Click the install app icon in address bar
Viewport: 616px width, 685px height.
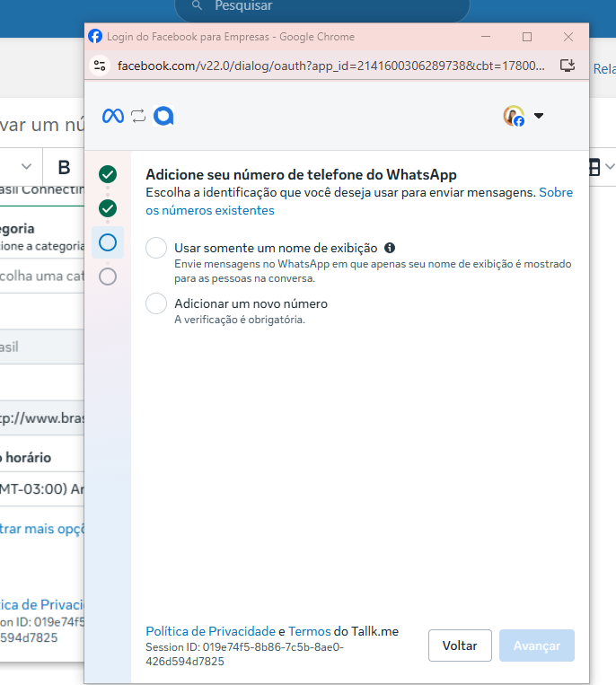(x=568, y=66)
